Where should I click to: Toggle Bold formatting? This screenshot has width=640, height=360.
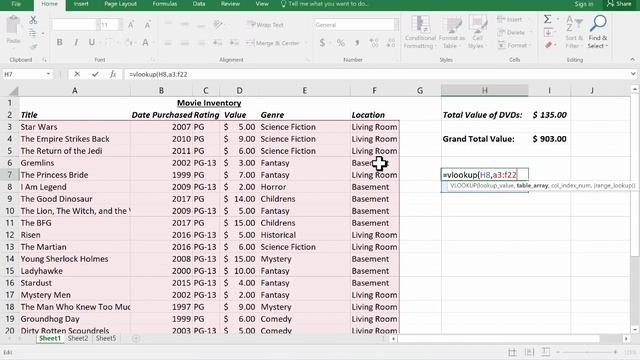(60, 42)
